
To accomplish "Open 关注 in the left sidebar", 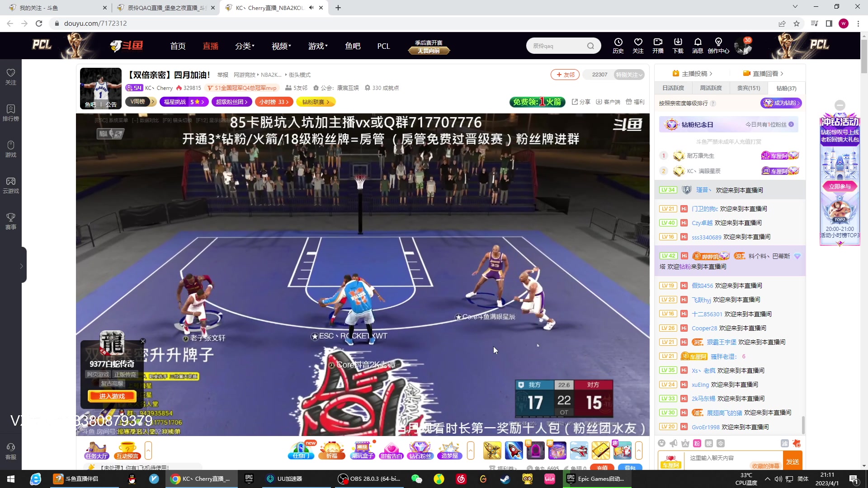I will (x=11, y=77).
